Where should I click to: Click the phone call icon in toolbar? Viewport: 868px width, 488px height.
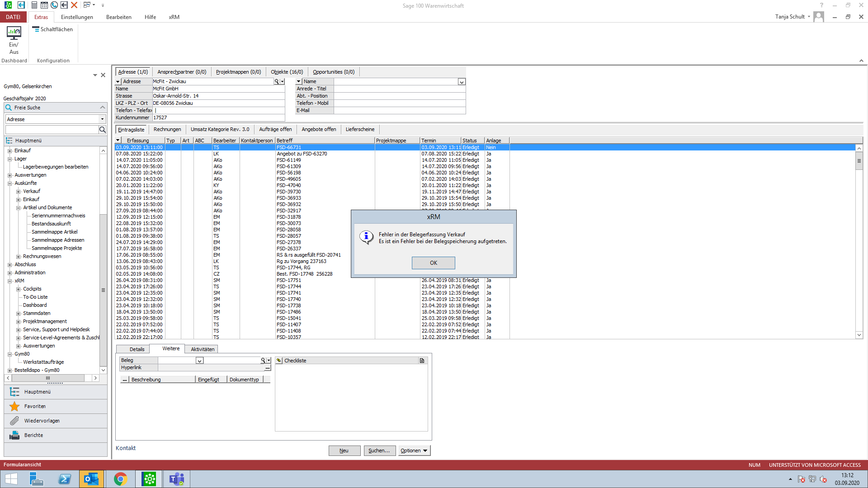tap(54, 5)
